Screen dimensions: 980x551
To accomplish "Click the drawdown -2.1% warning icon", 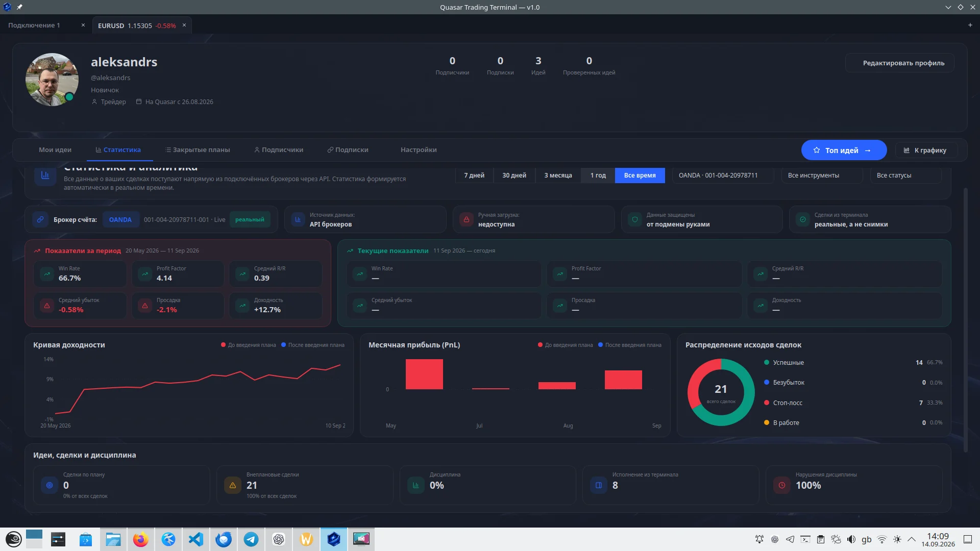I will (145, 306).
